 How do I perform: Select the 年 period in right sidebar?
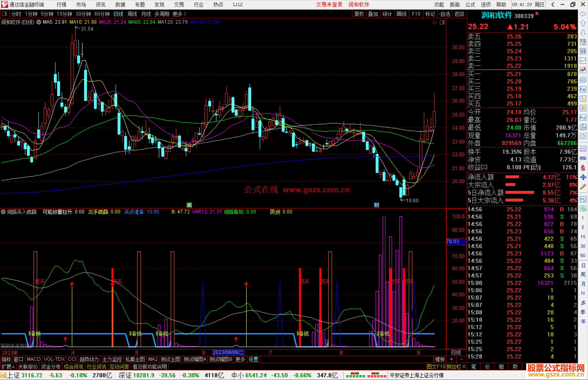(x=583, y=321)
